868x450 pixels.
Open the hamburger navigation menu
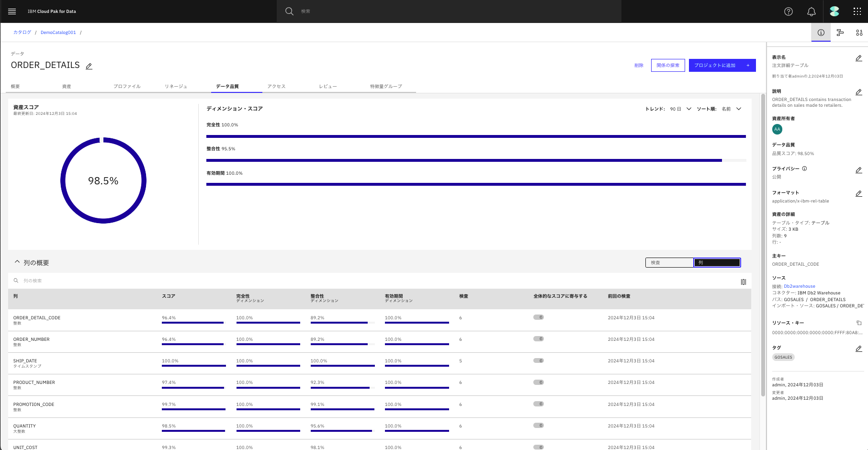tap(12, 11)
